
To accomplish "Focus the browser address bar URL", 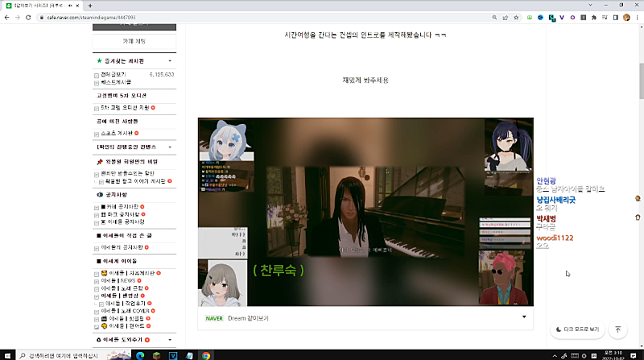I will [91, 17].
